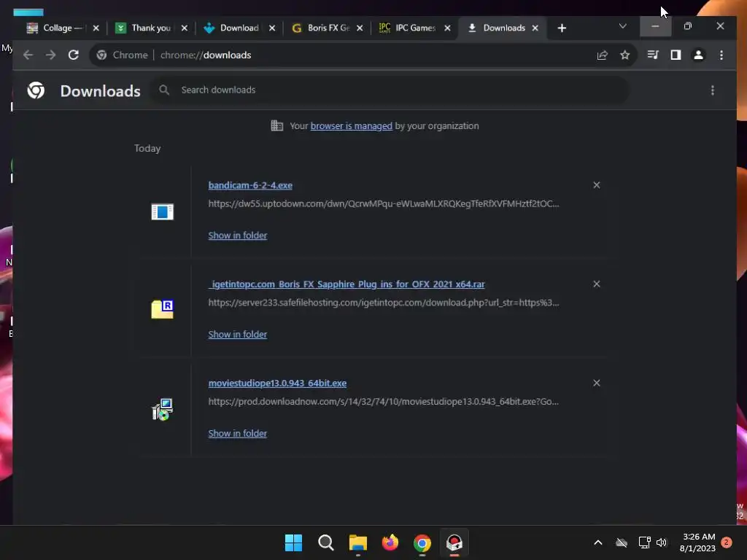This screenshot has height=560, width=747.
Task: Close the Downloads tab
Action: [535, 28]
